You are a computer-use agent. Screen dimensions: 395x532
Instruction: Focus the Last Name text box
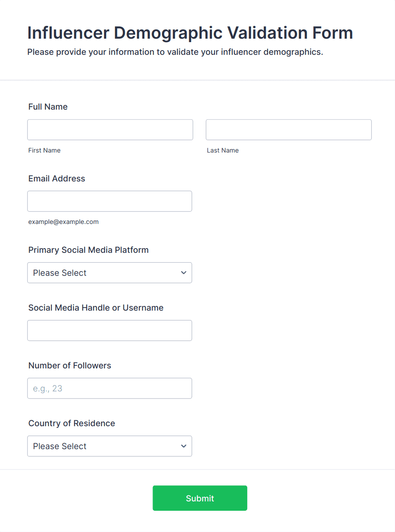point(288,130)
